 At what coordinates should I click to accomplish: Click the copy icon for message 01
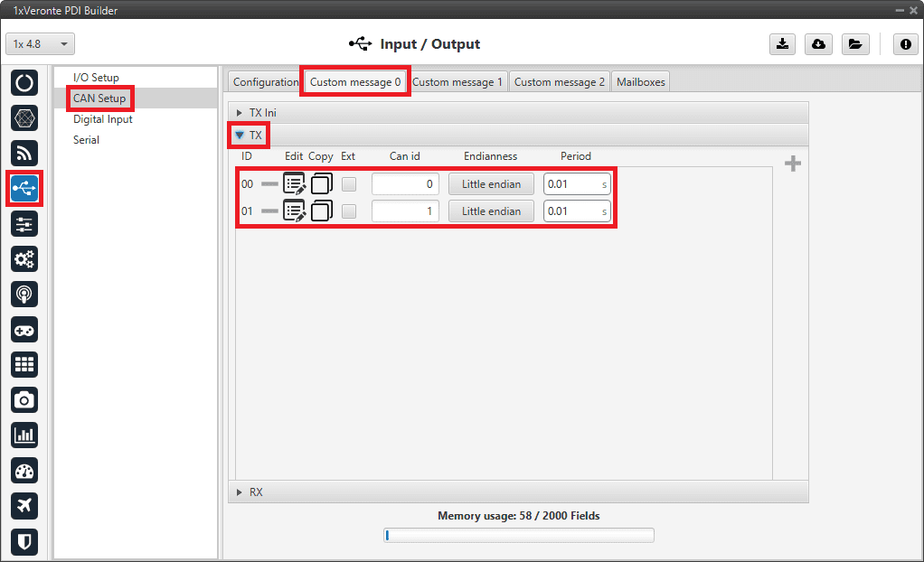322,211
